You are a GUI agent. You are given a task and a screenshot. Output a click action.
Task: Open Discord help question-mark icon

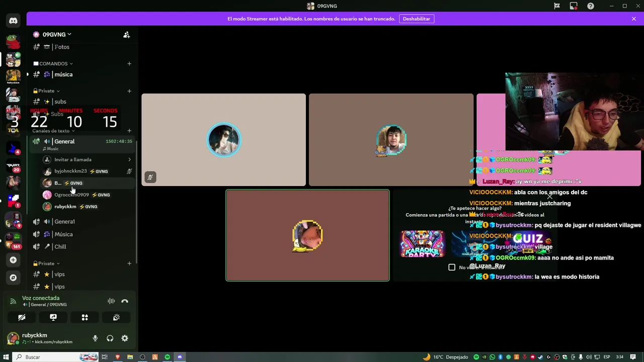(x=591, y=6)
